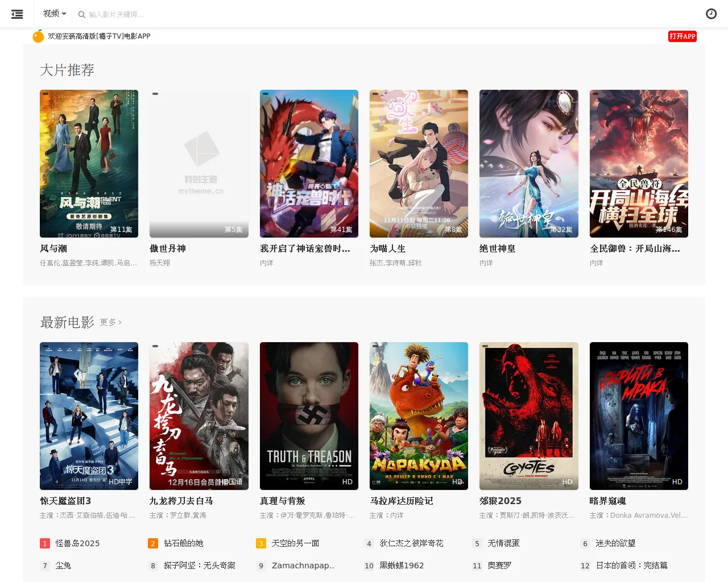The image size is (728, 582).
Task: Open ranked item 黑蜥蜴1962
Action: (402, 566)
